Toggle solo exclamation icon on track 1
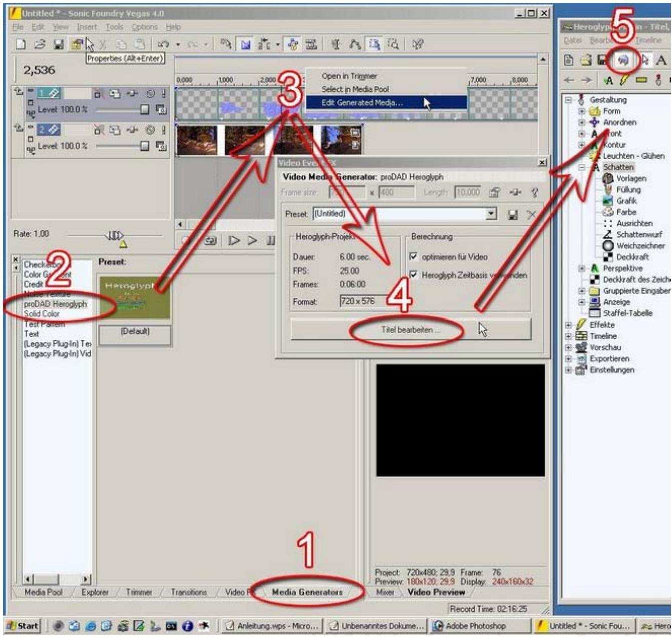Screen dimensions: 672x638 coord(163,93)
